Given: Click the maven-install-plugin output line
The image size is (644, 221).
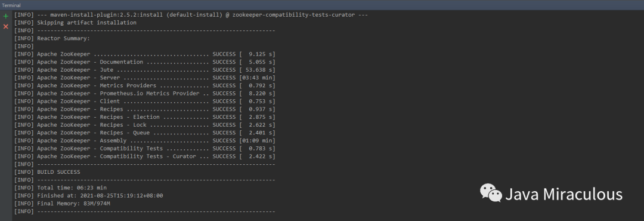Looking at the screenshot, I should pyautogui.click(x=191, y=15).
